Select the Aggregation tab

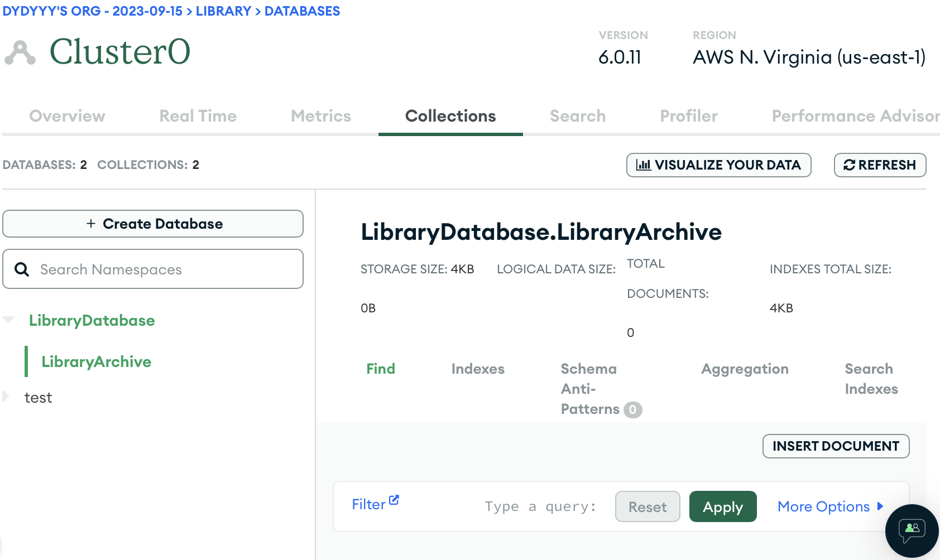(x=745, y=369)
